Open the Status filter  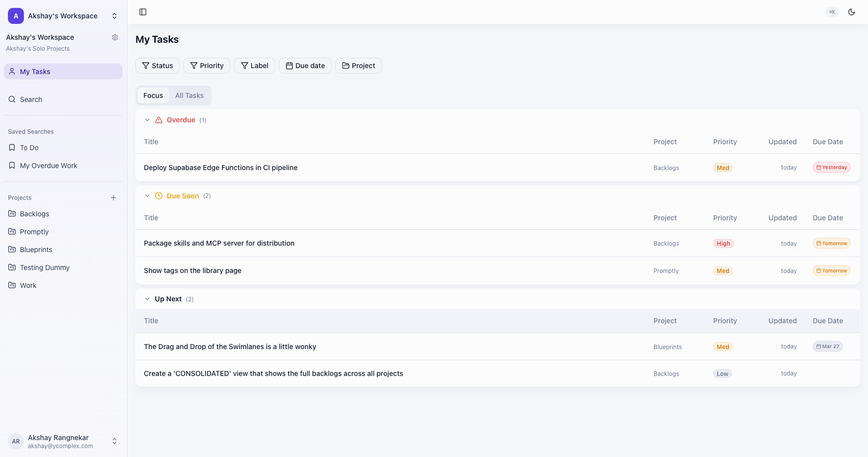pos(157,66)
